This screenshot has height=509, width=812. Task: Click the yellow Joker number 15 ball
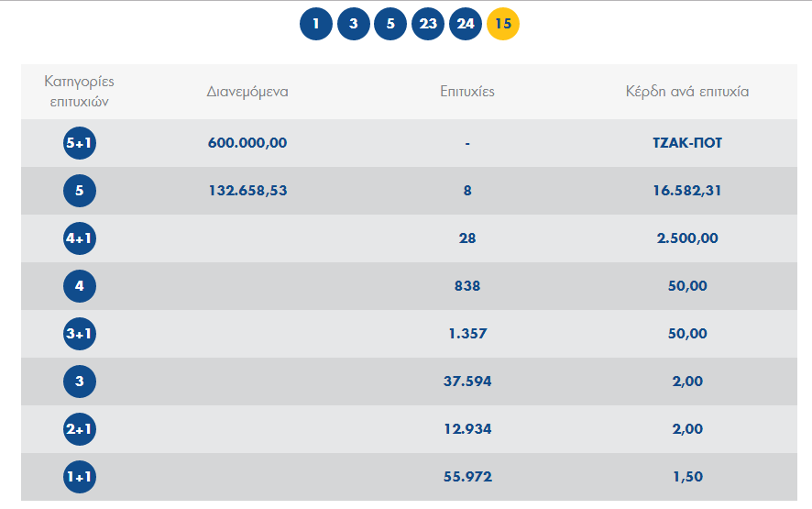click(x=503, y=24)
